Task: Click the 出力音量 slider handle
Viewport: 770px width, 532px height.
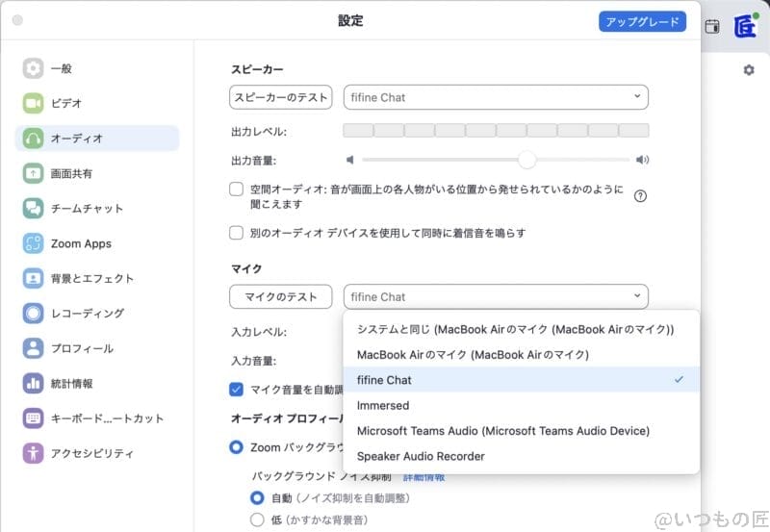Action: 526,160
